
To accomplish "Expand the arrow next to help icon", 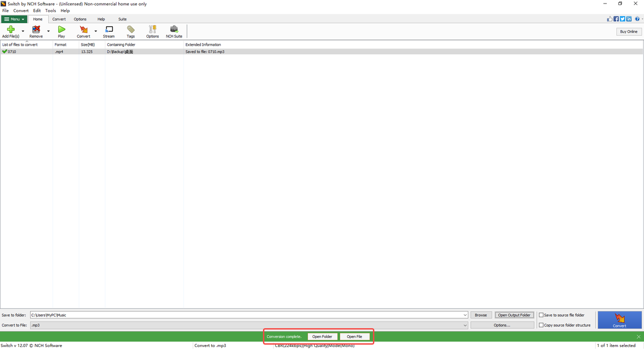I will 642,19.
